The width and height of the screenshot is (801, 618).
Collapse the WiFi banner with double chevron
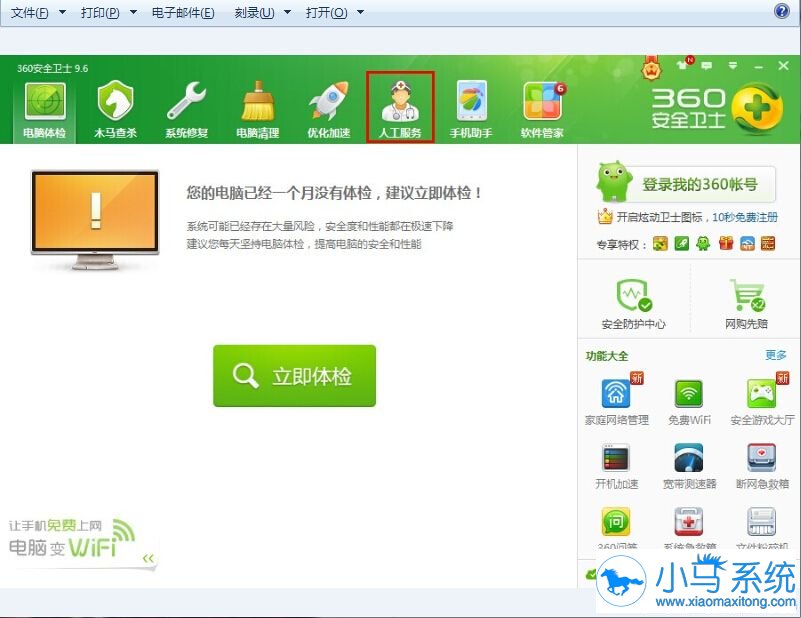[148, 558]
